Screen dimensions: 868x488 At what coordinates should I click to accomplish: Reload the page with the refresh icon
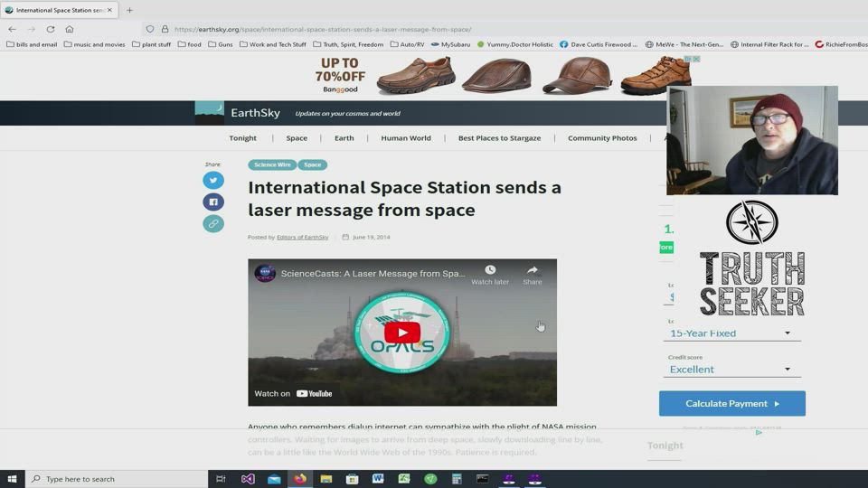coord(51,29)
